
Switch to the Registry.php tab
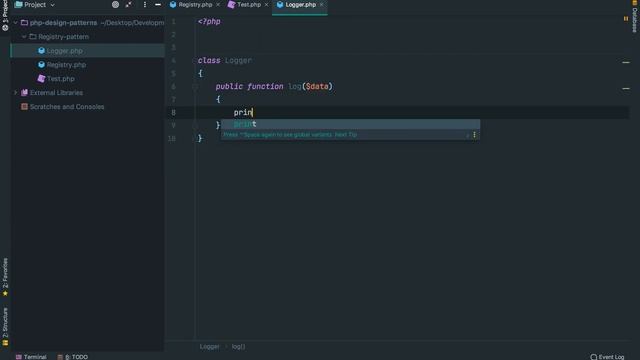(x=195, y=5)
